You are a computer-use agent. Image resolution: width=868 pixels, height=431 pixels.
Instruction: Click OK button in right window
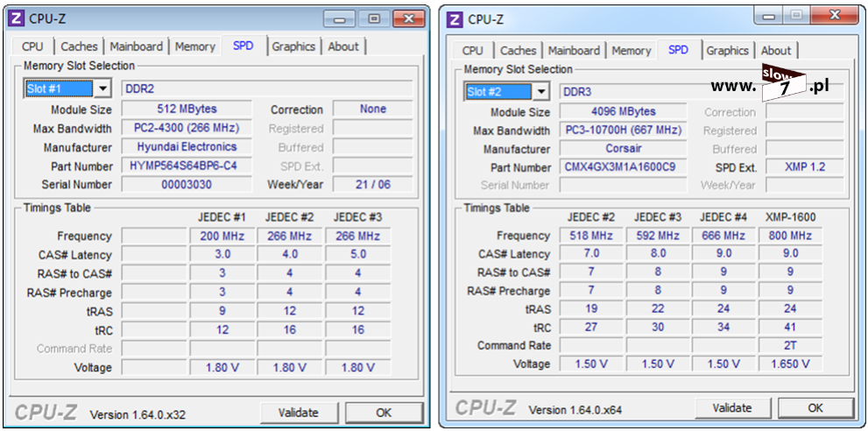point(815,408)
